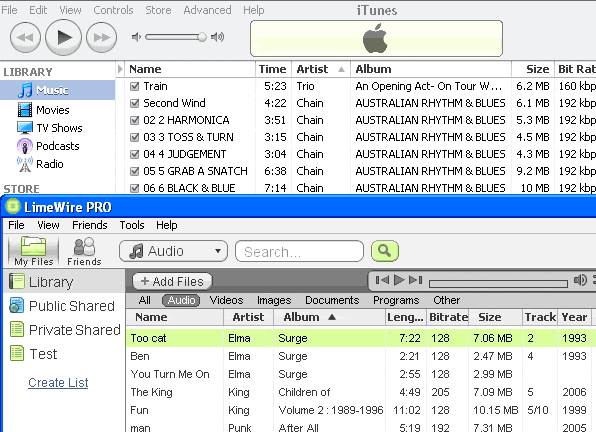This screenshot has height=432, width=596.
Task: Select the Videos filter tab
Action: coord(226,300)
